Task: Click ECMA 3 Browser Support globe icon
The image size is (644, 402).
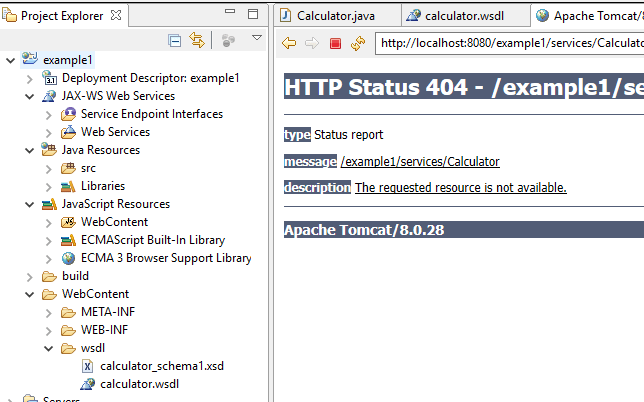Action: tap(68, 258)
